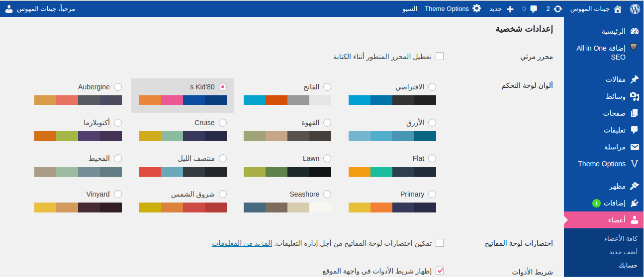Open تعليقات in the sidebar menu
Viewport: 644px width, 277px height.
[x=615, y=130]
